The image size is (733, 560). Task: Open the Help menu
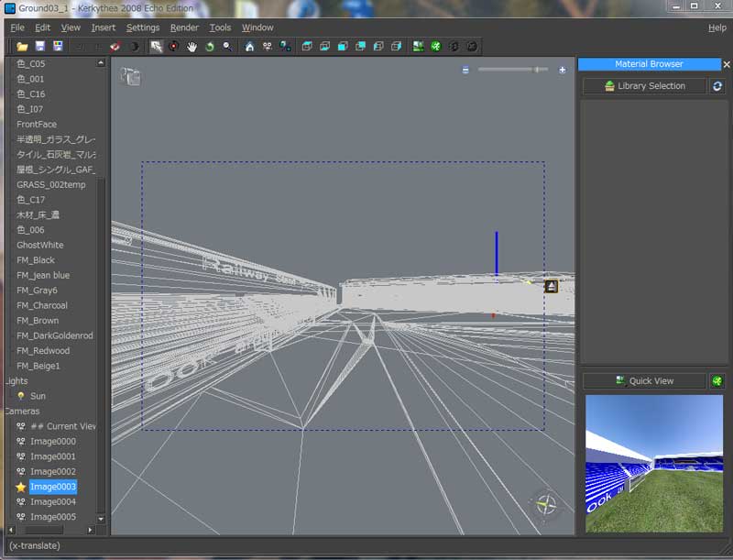pyautogui.click(x=717, y=27)
